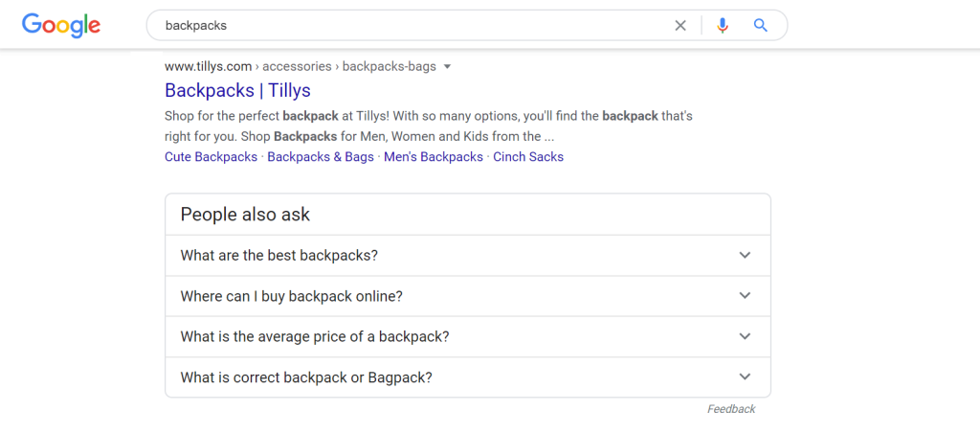Click the 'What are the best backpacks?' question text
The image size is (980, 434).
click(x=279, y=256)
